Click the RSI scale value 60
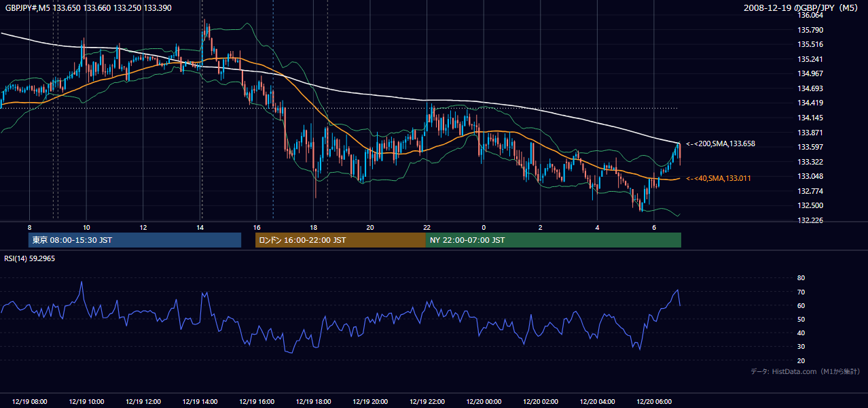868x408 pixels. [x=801, y=305]
